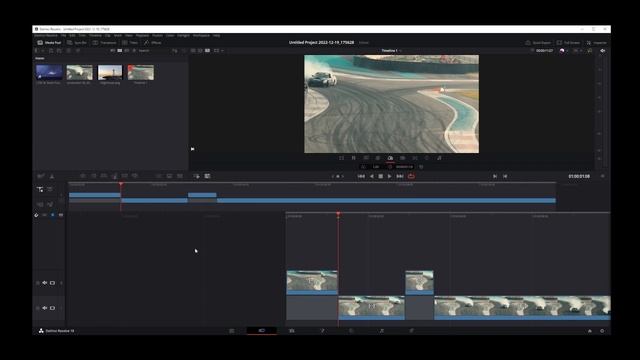
Task: Select the highlighted Speed tool
Action: (x=390, y=158)
